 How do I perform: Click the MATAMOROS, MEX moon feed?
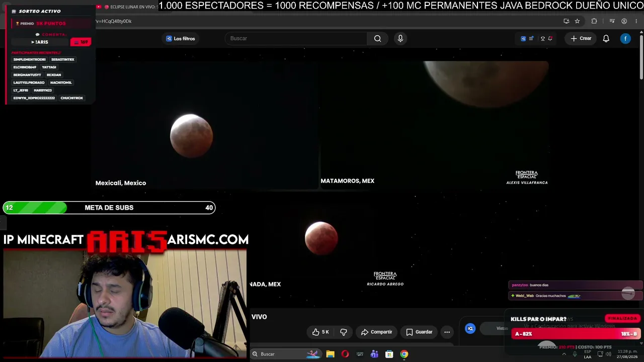[435, 124]
